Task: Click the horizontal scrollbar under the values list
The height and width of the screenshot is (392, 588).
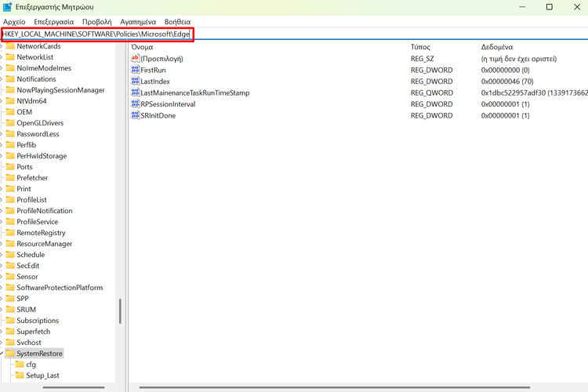Action: 335,387
